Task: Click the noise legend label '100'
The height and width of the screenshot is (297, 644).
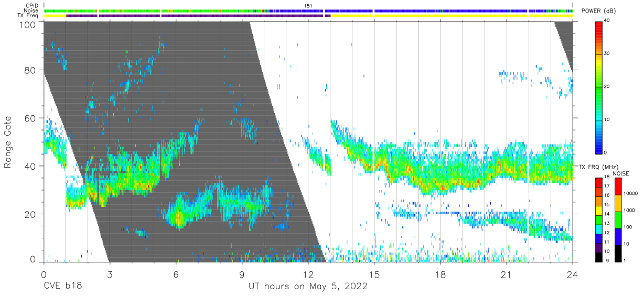Action: [628, 227]
